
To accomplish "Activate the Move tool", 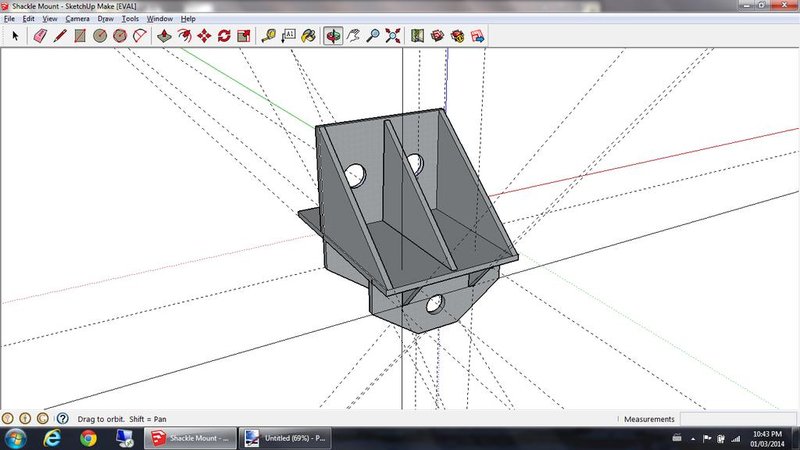I will (x=204, y=36).
